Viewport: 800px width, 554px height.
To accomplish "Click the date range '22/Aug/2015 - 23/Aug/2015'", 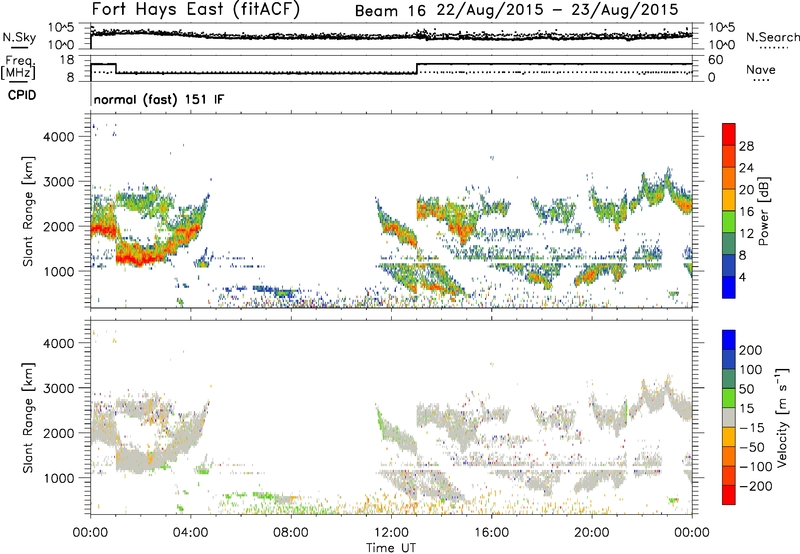I will pos(558,10).
